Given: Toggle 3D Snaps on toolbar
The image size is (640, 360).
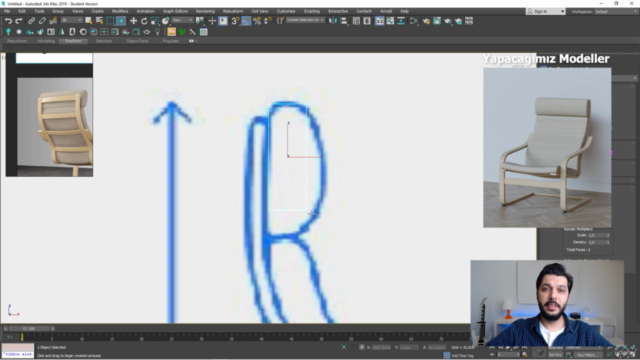Looking at the screenshot, I should point(236,21).
